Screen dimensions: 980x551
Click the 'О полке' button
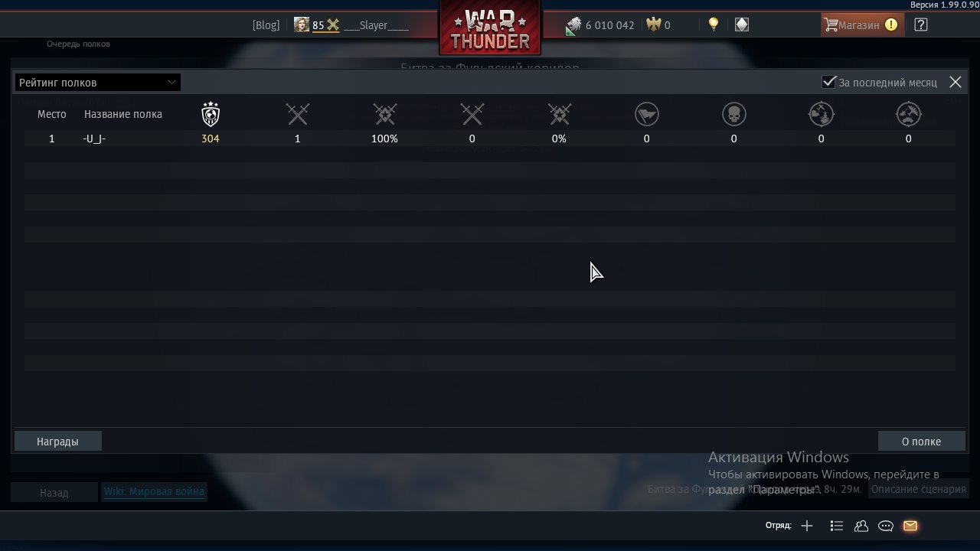click(921, 442)
